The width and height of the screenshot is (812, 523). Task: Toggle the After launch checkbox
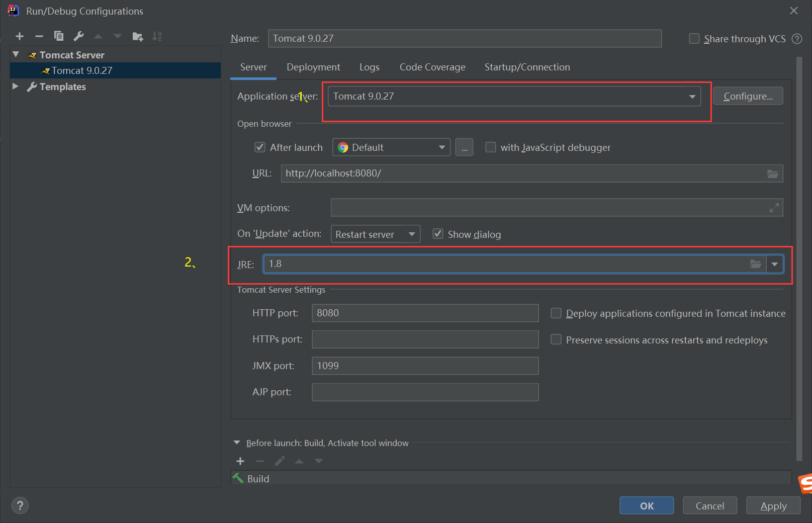tap(260, 147)
